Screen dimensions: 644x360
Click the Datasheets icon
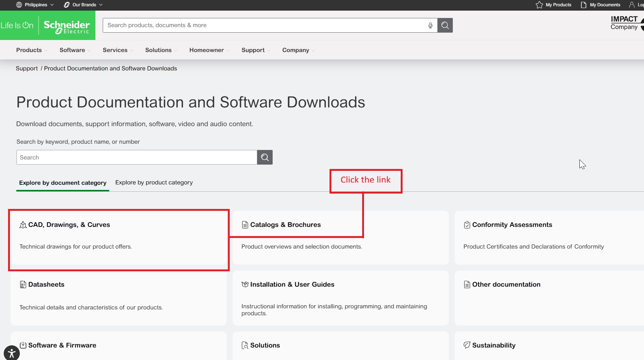(23, 284)
